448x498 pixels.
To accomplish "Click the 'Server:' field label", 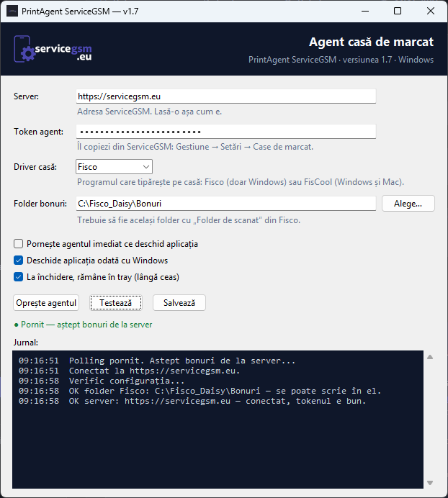I will pos(26,96).
